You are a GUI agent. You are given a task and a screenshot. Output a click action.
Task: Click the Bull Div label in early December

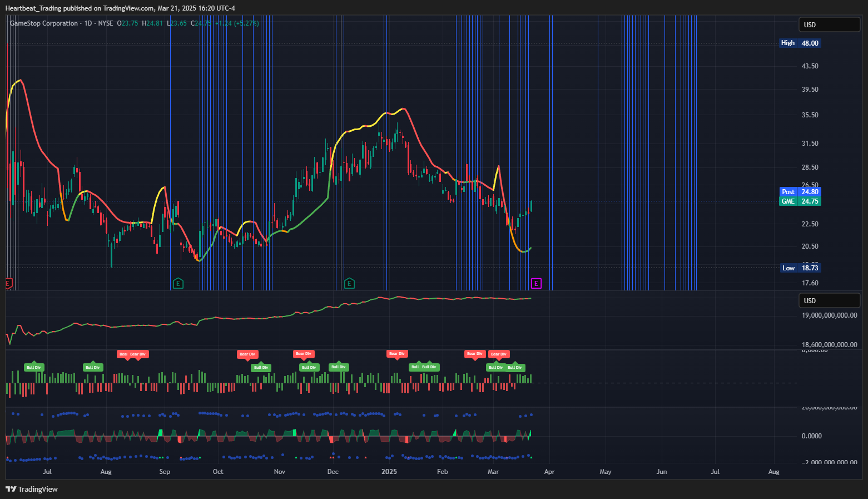[338, 367]
